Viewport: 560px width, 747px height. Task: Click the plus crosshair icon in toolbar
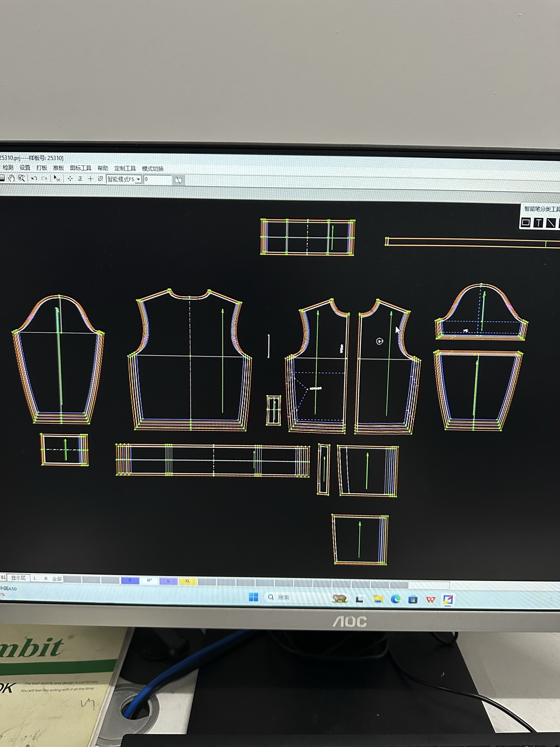tap(90, 179)
